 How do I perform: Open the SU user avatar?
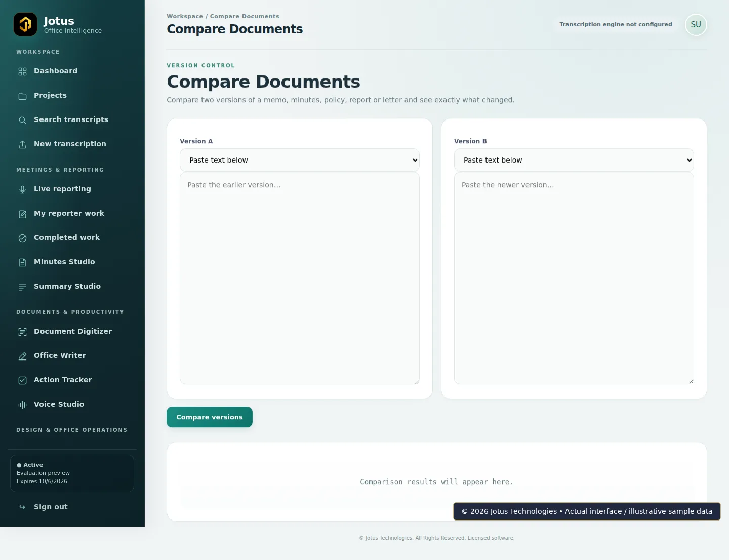(696, 25)
